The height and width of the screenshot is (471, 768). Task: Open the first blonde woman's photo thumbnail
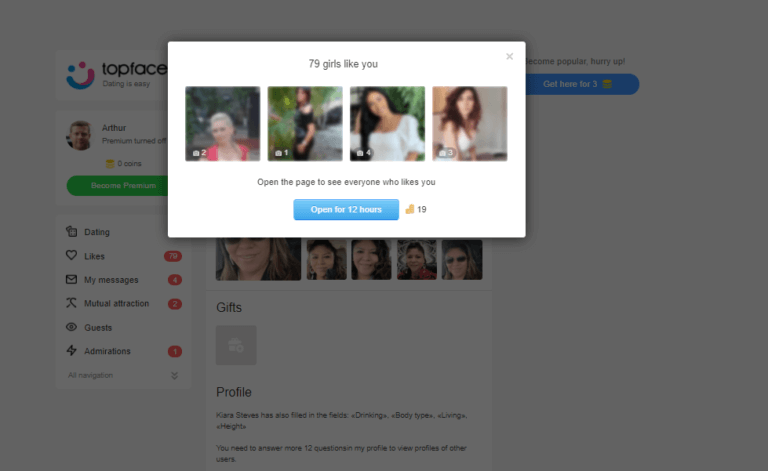pos(223,123)
